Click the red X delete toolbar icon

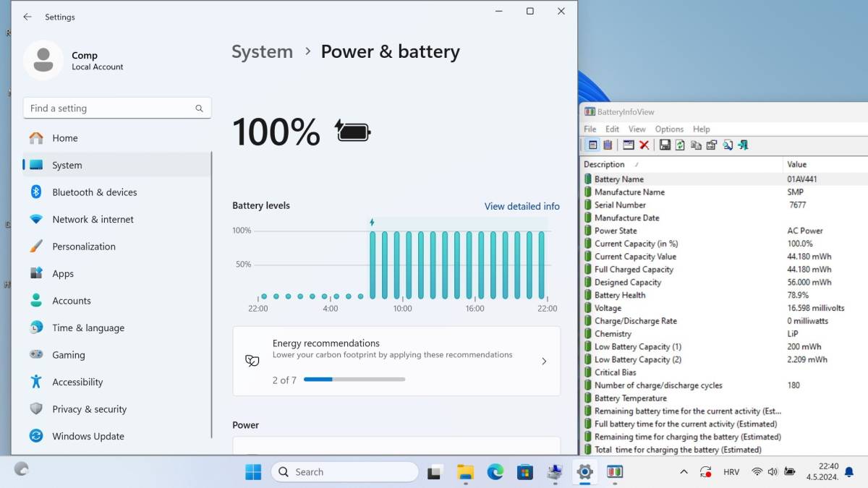644,145
